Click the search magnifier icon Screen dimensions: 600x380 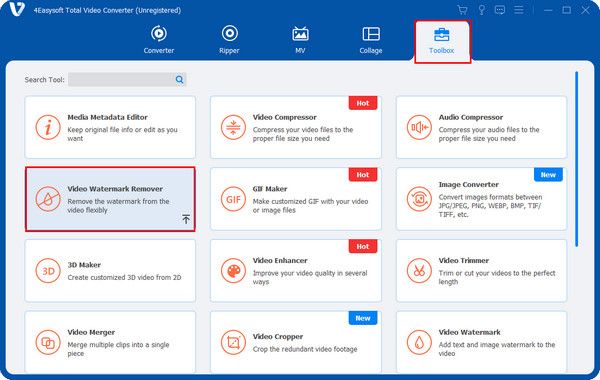179,80
